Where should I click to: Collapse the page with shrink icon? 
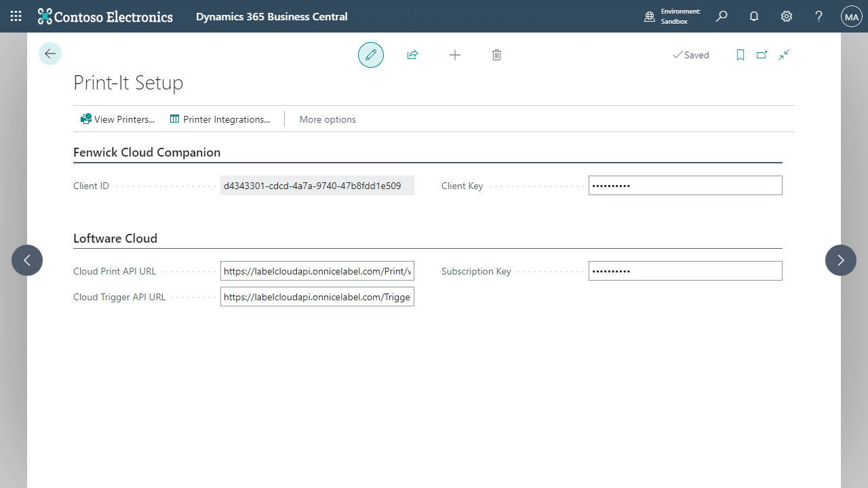[x=784, y=55]
